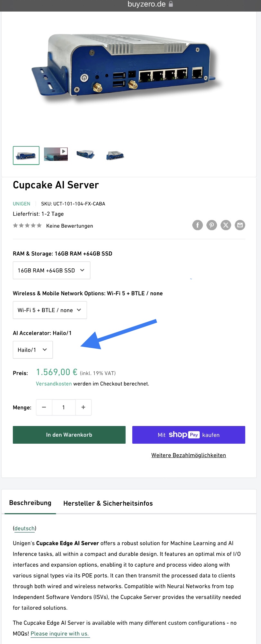The width and height of the screenshot is (261, 644).
Task: Open RAM & Storage dropdown
Action: (x=51, y=270)
